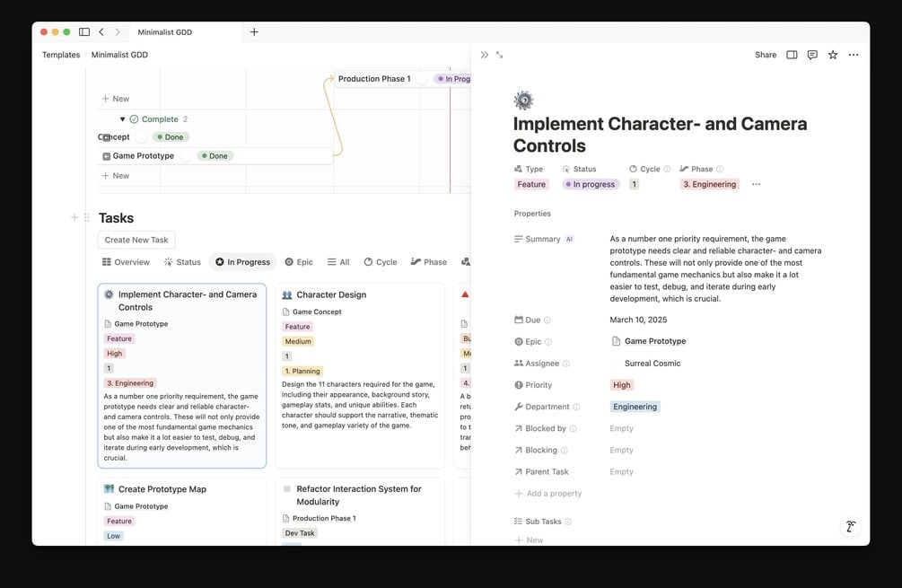Viewport: 902px width, 588px height.
Task: Click Create New Task button
Action: (136, 240)
